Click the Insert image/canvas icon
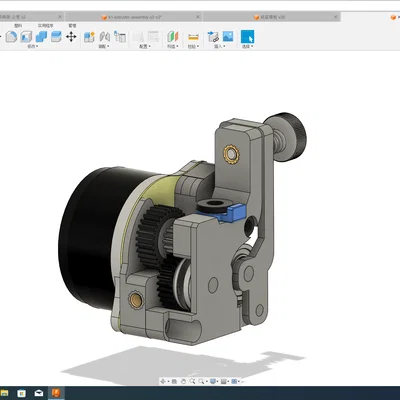The width and height of the screenshot is (400, 400). 228,36
